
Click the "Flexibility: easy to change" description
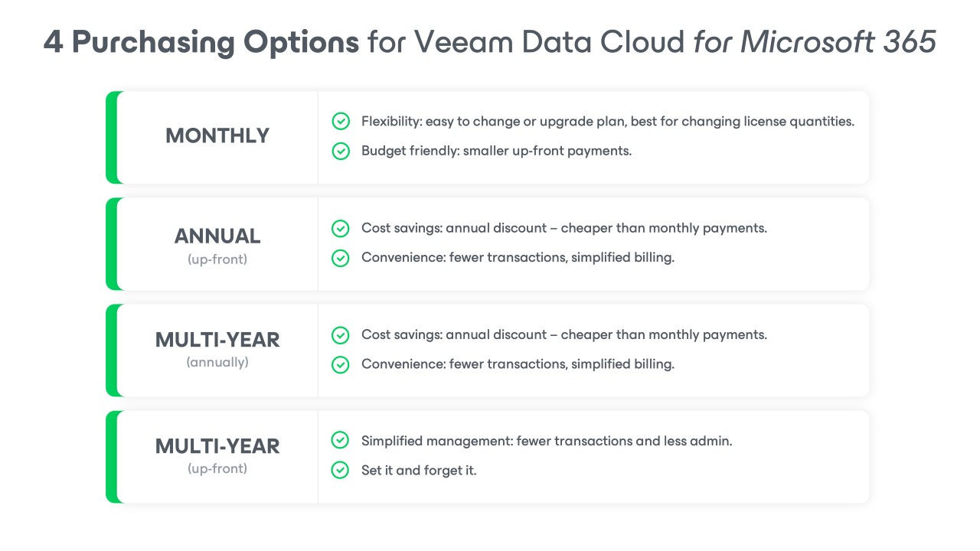607,122
